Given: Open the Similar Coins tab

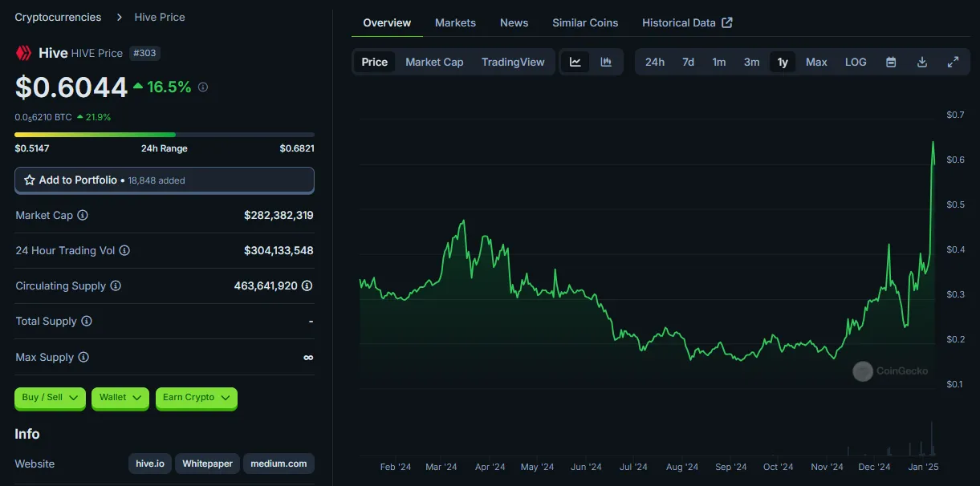Looking at the screenshot, I should [x=585, y=22].
